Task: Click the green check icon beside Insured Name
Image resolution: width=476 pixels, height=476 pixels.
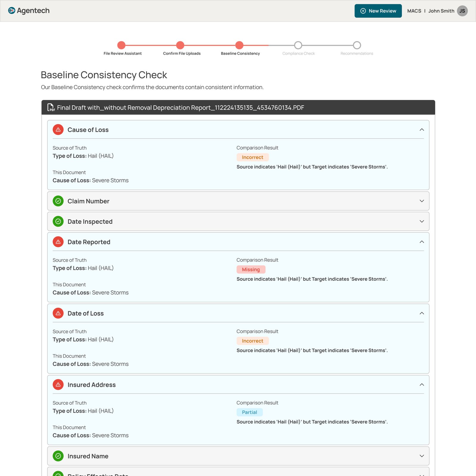Action: coord(58,456)
